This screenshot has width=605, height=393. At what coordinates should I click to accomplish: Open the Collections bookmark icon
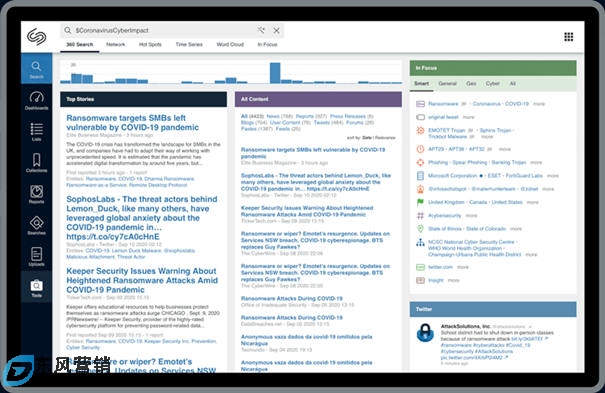click(36, 163)
